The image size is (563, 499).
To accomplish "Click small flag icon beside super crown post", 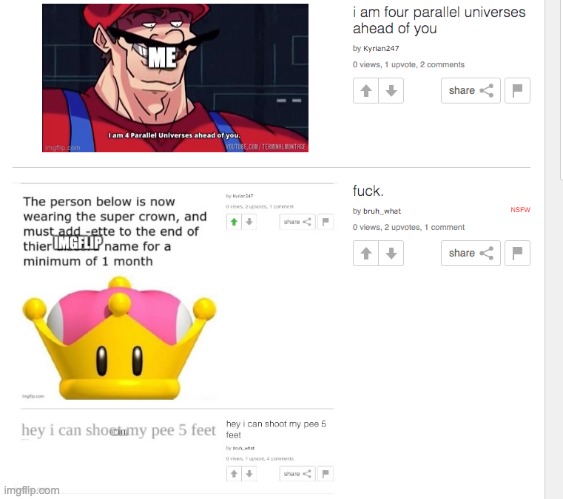I will click(326, 222).
